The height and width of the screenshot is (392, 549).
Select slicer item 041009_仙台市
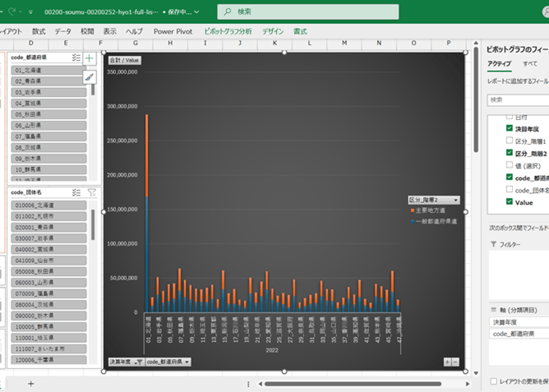tap(49, 260)
